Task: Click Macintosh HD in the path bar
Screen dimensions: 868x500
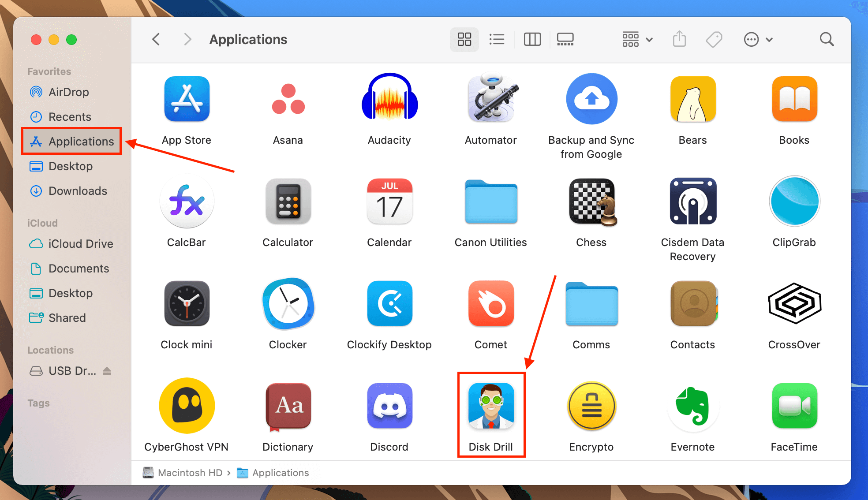Action: tap(183, 473)
